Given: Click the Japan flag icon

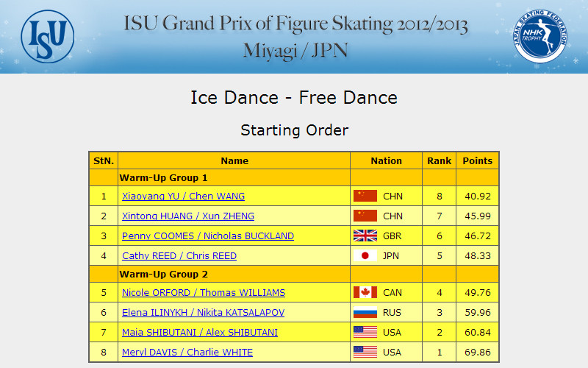Looking at the screenshot, I should click(365, 255).
